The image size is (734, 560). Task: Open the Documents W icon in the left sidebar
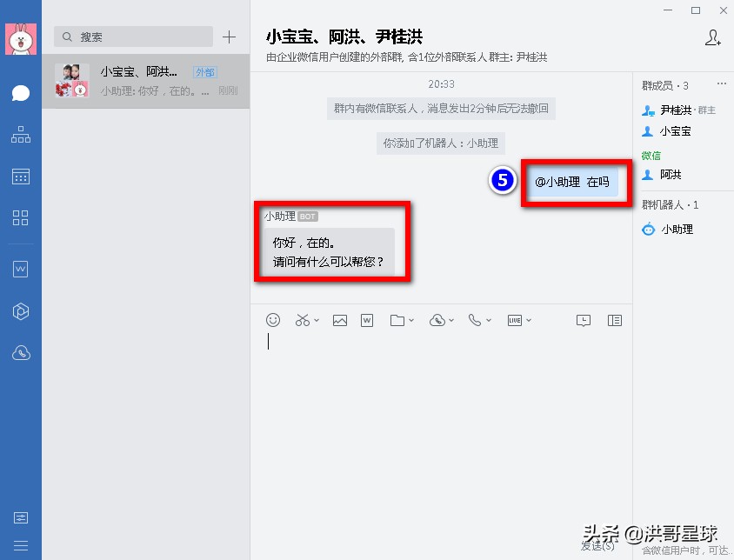[20, 269]
